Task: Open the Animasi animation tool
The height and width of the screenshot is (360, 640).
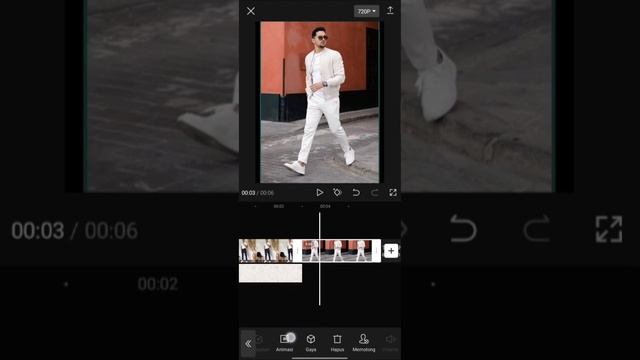Action: (284, 343)
